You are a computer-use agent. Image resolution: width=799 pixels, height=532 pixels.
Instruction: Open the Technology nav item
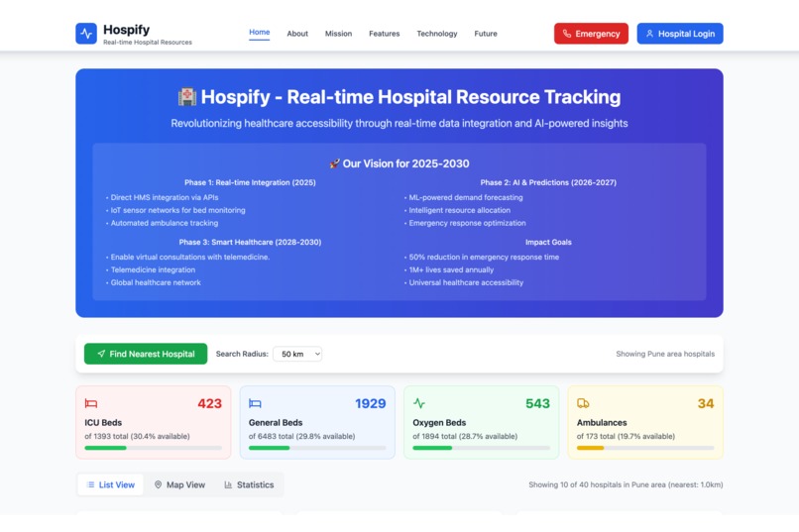pos(437,34)
